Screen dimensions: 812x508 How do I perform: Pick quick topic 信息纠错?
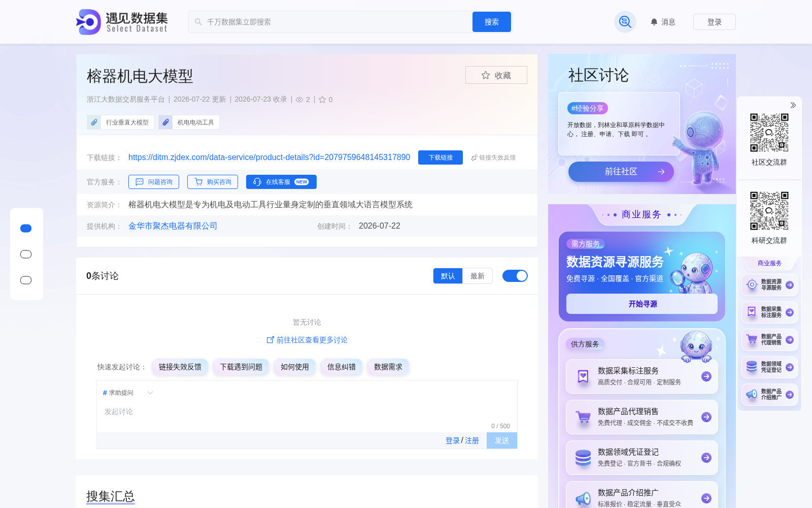342,367
